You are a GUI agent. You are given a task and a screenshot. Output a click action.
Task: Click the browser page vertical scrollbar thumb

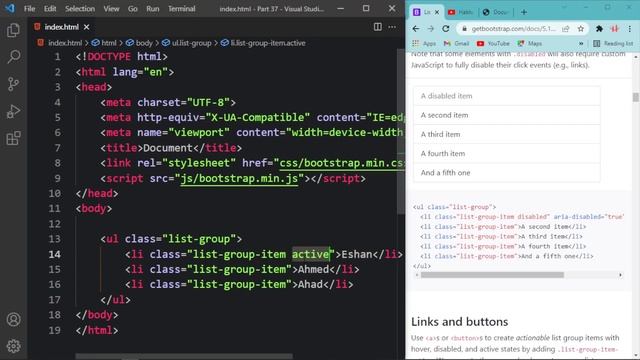(x=636, y=97)
